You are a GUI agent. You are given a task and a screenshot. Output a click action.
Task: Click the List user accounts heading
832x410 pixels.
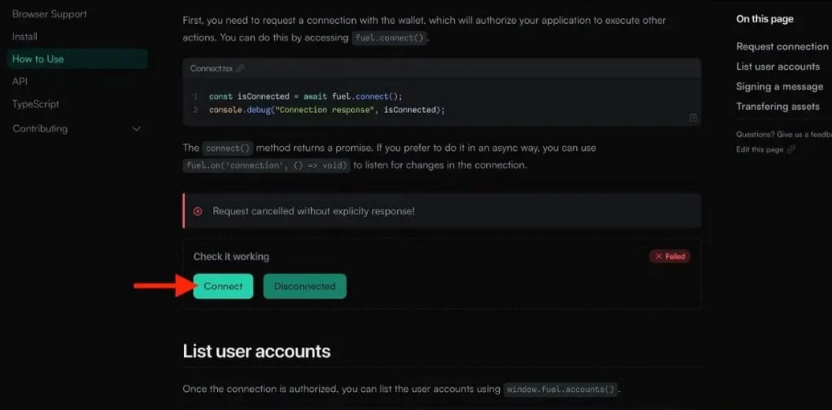click(256, 351)
